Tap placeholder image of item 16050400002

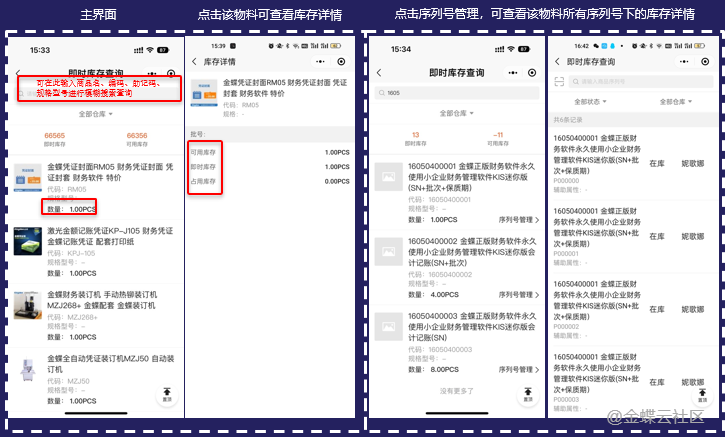tap(388, 252)
